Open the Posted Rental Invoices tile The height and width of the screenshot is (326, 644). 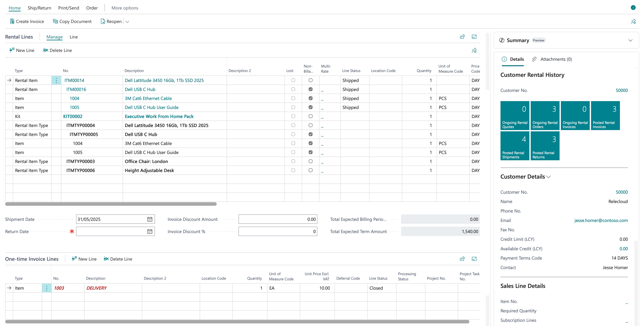pyautogui.click(x=605, y=115)
